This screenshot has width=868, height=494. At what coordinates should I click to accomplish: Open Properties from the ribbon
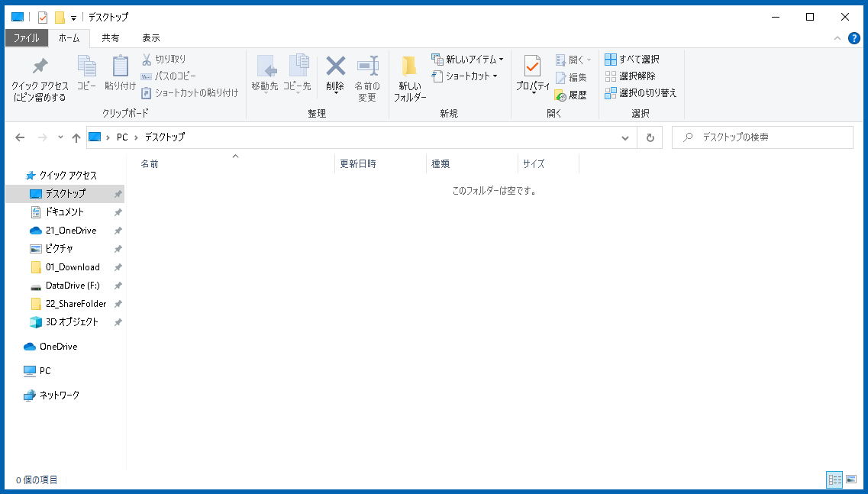(532, 67)
